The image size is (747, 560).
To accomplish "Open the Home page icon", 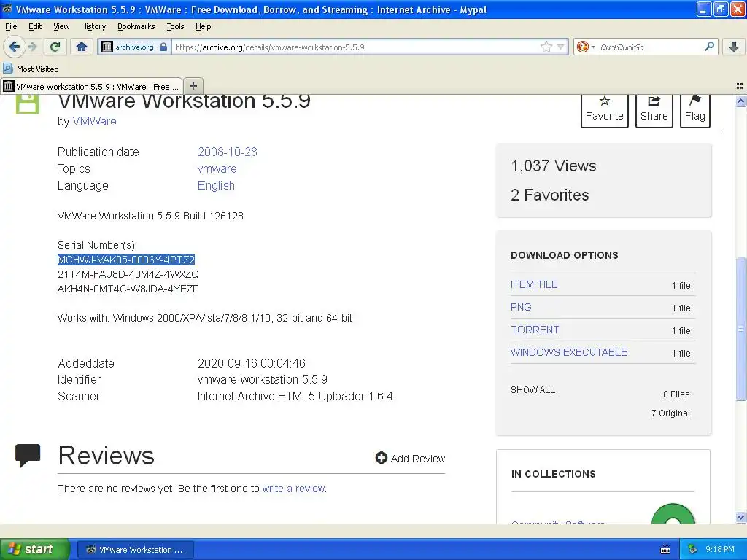I will click(x=82, y=47).
